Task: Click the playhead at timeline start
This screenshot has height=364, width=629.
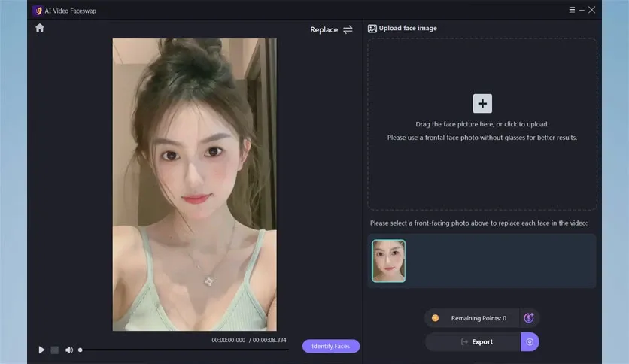Action: click(x=81, y=350)
